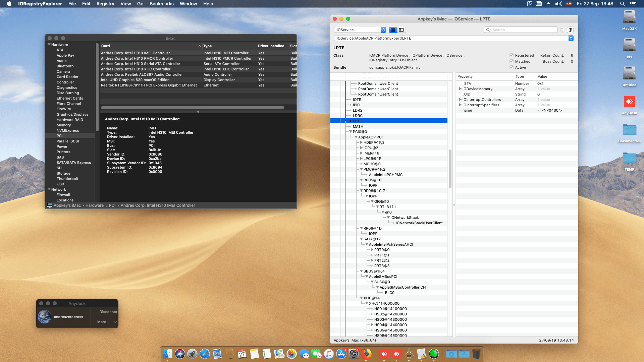The height and width of the screenshot is (362, 644).
Task: Collapse the PCI0@0 tree node
Action: 351,132
